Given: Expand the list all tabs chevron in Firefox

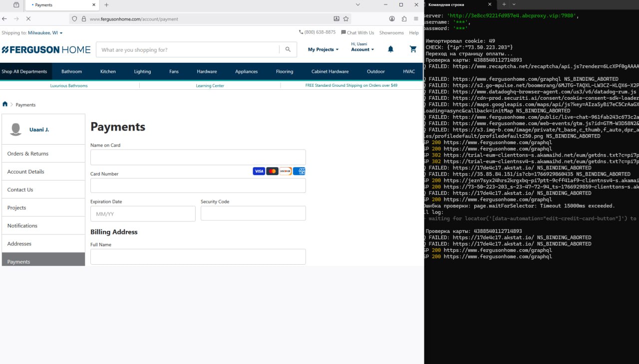Looking at the screenshot, I should [x=357, y=4].
